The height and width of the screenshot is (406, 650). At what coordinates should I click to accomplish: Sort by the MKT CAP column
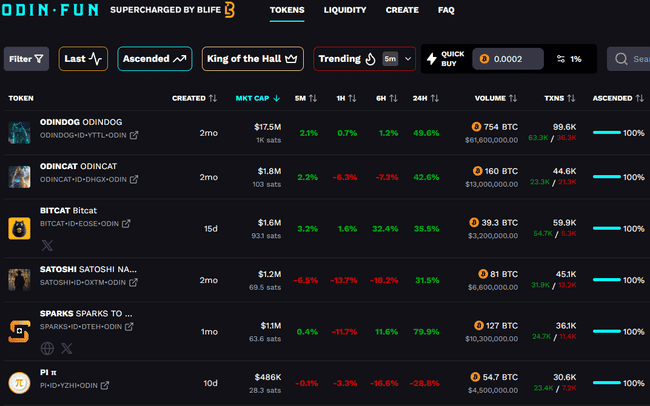257,98
